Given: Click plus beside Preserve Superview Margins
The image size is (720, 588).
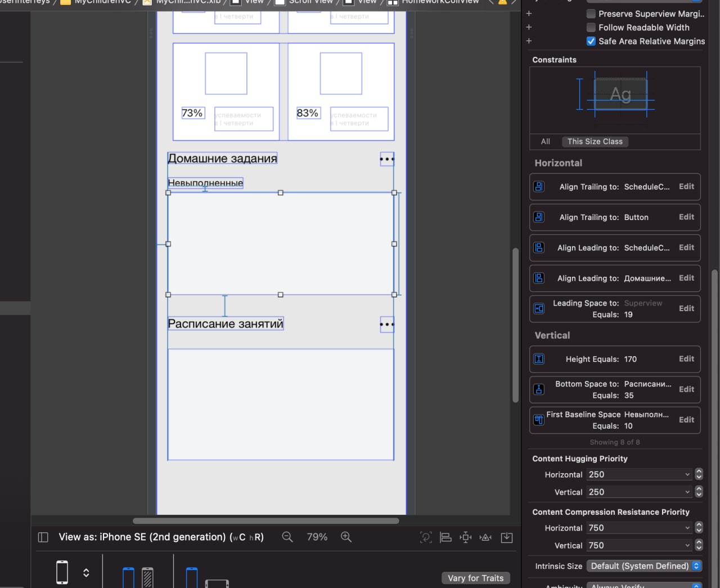Looking at the screenshot, I should coord(529,14).
